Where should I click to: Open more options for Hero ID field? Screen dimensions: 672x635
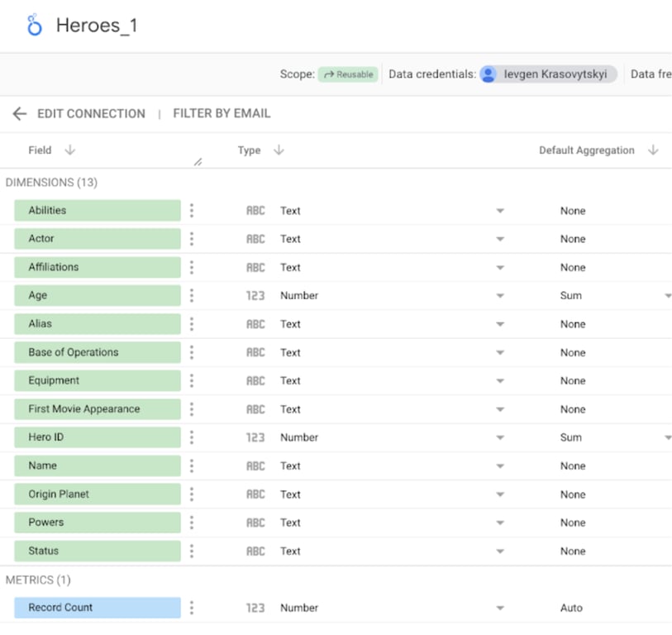(x=192, y=437)
